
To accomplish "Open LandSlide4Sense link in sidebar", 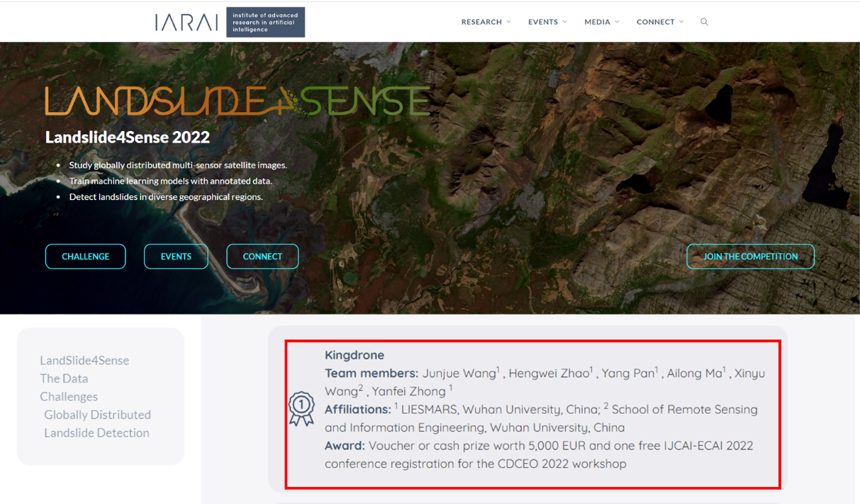I will [84, 361].
